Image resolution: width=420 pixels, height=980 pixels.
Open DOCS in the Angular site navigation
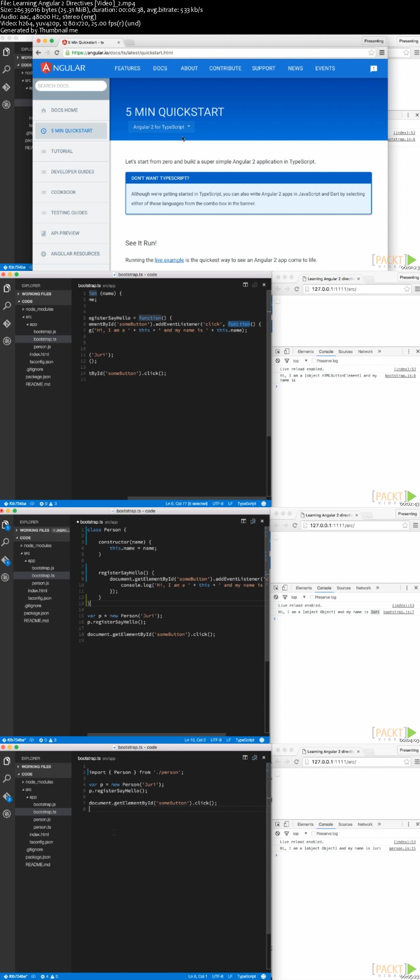tap(160, 68)
